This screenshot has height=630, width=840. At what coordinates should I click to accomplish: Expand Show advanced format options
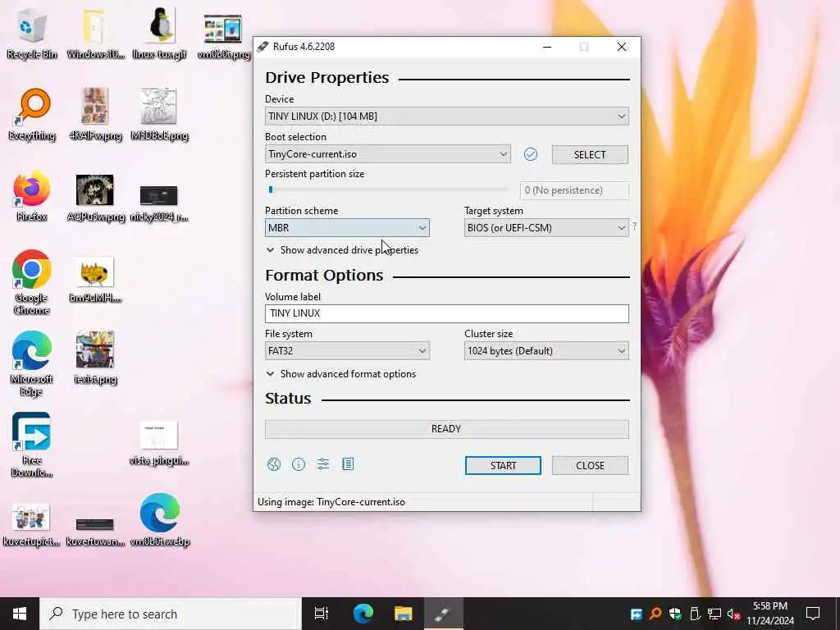(341, 374)
